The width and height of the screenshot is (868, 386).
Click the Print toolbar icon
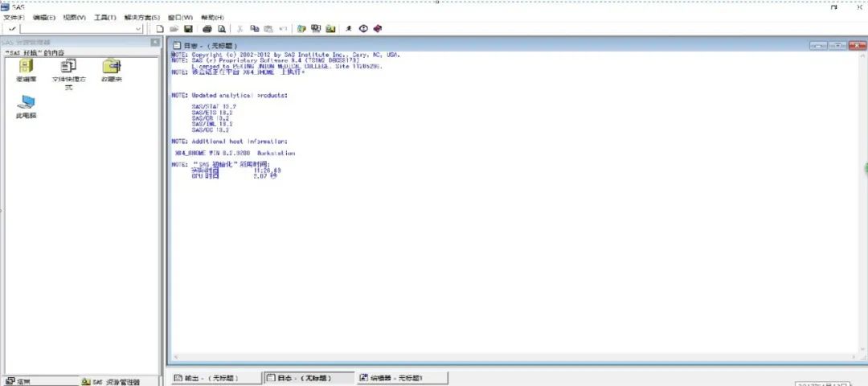click(x=207, y=29)
